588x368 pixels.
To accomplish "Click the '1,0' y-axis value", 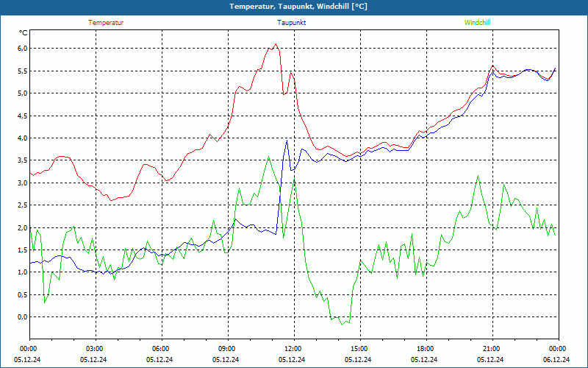I will 23,272.
